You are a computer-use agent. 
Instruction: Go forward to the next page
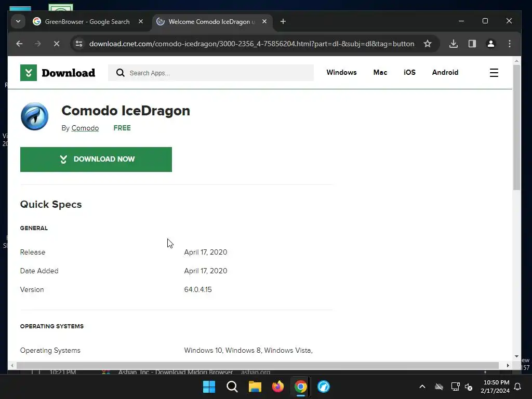(x=37, y=44)
